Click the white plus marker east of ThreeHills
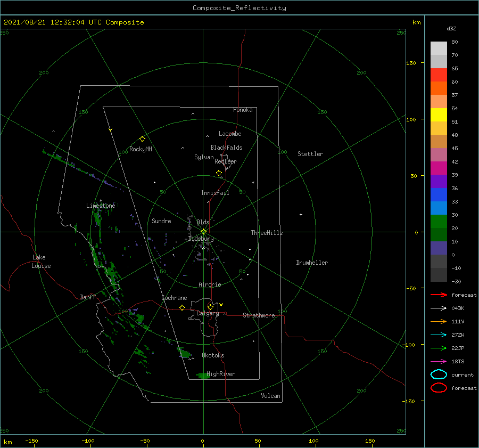 click(301, 214)
